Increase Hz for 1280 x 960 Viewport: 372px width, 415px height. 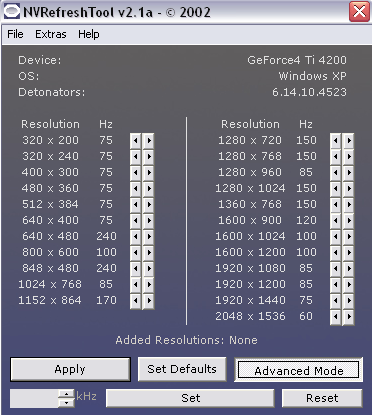coord(349,173)
